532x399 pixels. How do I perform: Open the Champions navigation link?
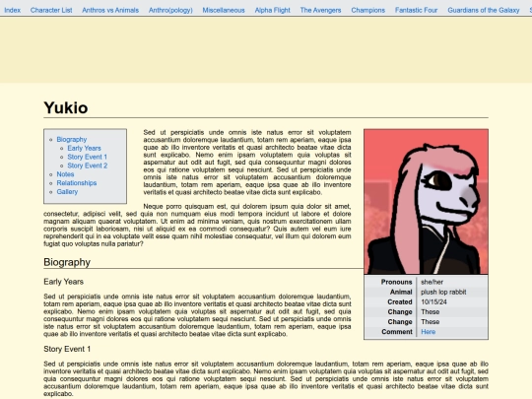[368, 10]
